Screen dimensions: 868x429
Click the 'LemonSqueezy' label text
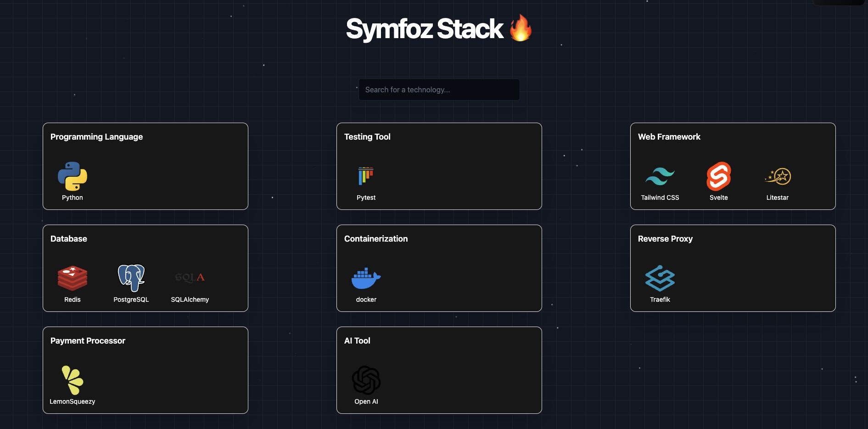73,401
